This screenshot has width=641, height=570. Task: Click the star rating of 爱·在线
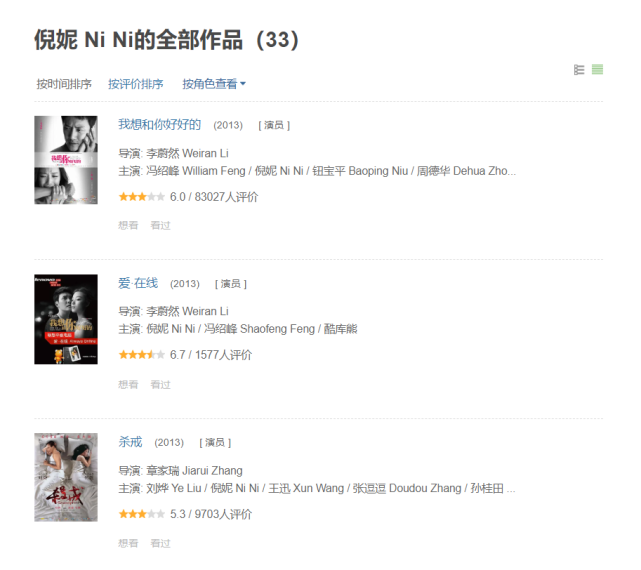pos(142,355)
